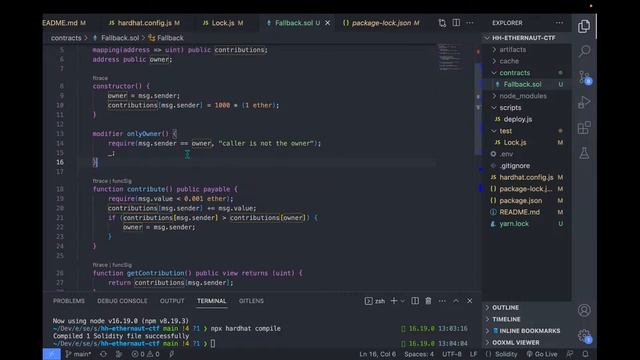This screenshot has width=640, height=360.
Task: Open terminal panel more actions ellipsis
Action: [x=442, y=301]
